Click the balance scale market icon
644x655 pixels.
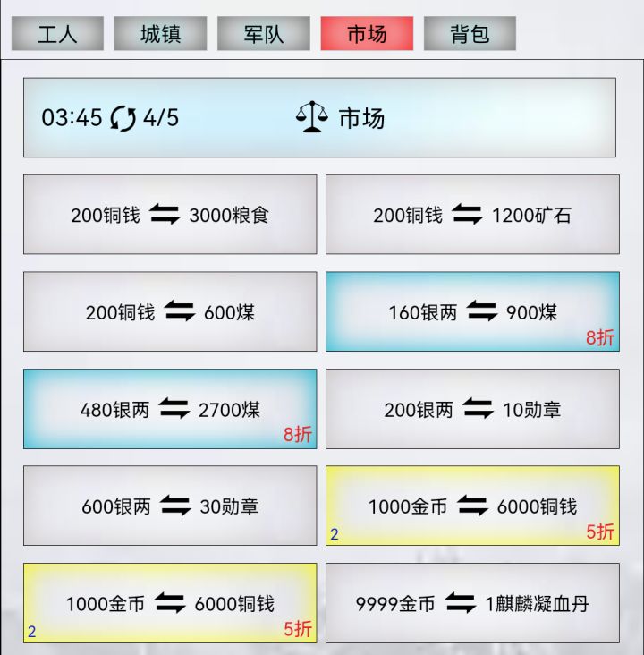click(311, 116)
